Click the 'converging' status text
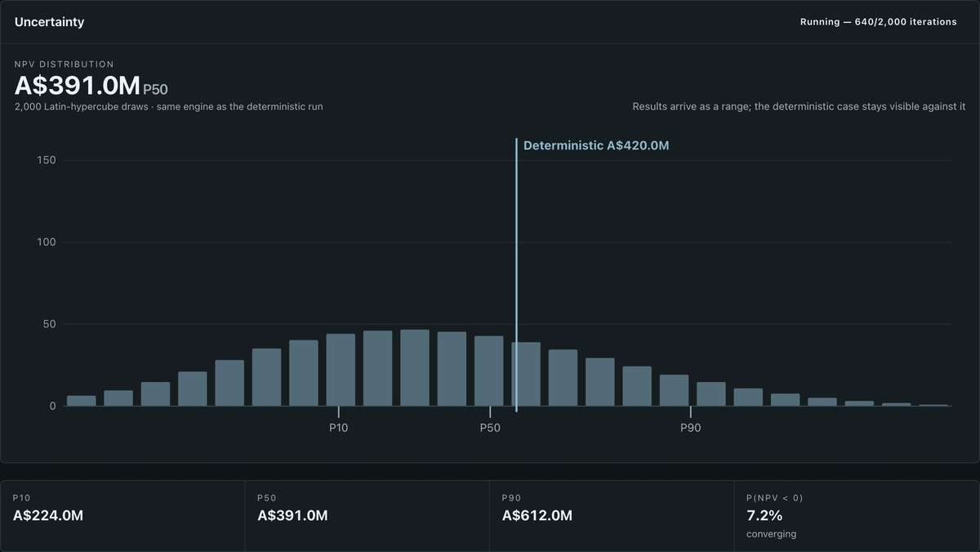The width and height of the screenshot is (980, 552). pyautogui.click(x=771, y=534)
